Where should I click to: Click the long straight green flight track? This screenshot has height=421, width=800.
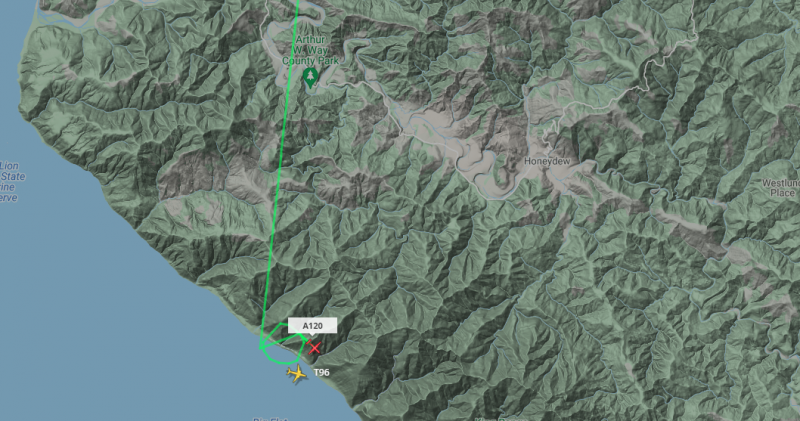(x=280, y=174)
